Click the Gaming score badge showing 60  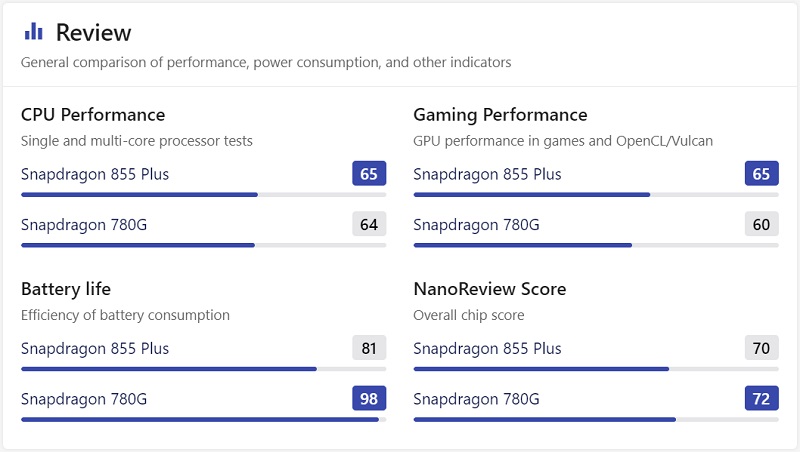tap(761, 224)
